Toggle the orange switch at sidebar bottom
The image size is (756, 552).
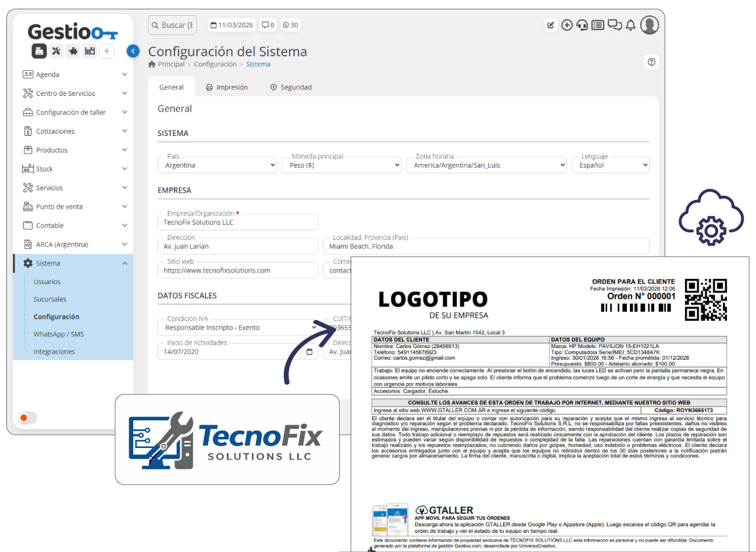(x=27, y=417)
